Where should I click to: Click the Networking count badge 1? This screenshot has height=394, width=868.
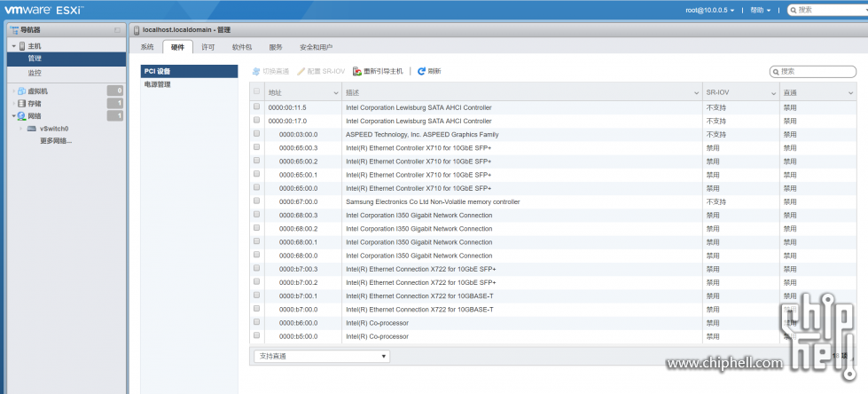point(115,116)
